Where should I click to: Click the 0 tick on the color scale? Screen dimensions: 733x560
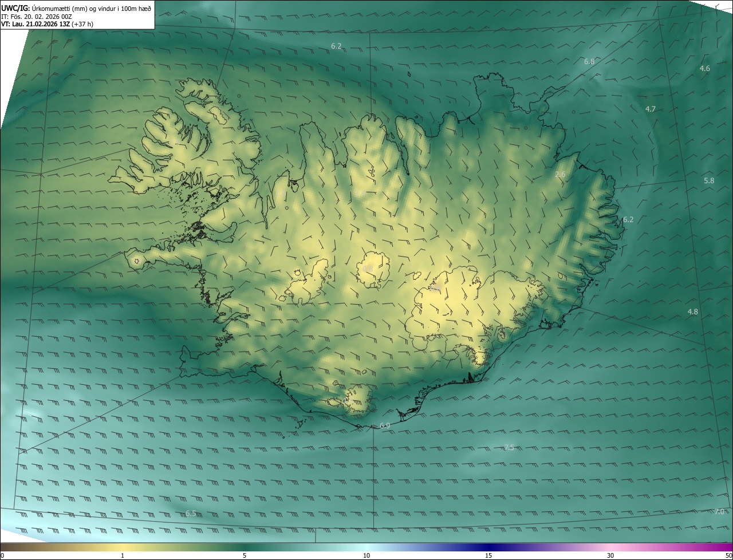pyautogui.click(x=2, y=555)
